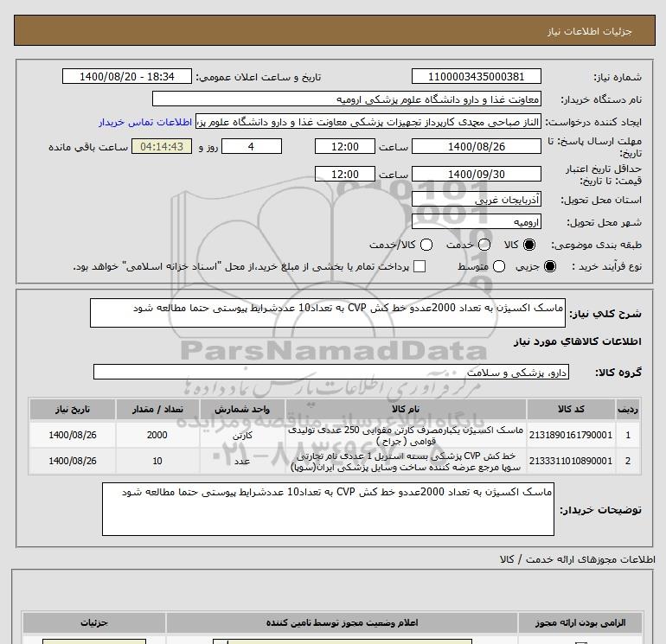The width and height of the screenshot is (666, 644).
Task: Click the ارومیه delivery city field
Action: pyautogui.click(x=476, y=222)
